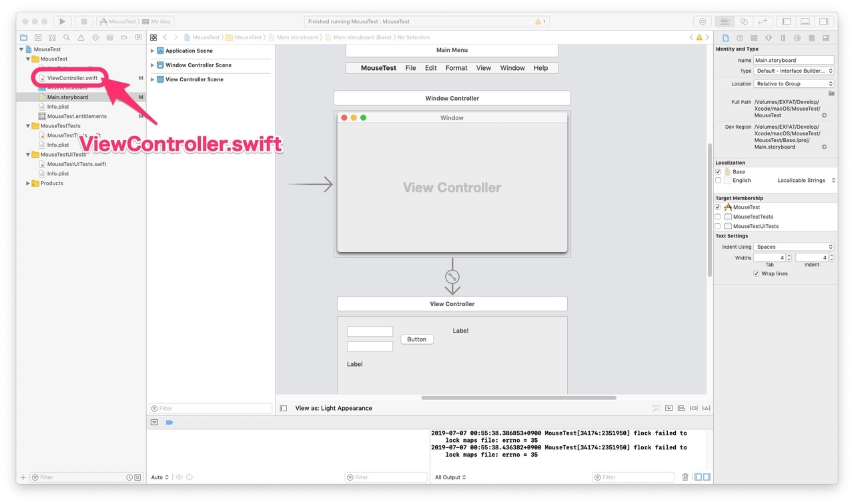This screenshot has height=504, width=854.
Task: Hide the Debug area
Action: [x=805, y=21]
